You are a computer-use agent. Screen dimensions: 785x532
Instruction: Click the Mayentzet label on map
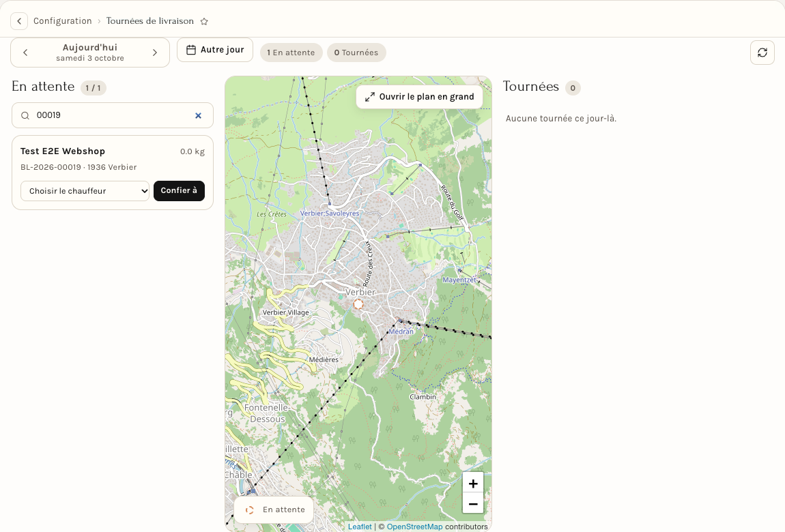(x=459, y=280)
